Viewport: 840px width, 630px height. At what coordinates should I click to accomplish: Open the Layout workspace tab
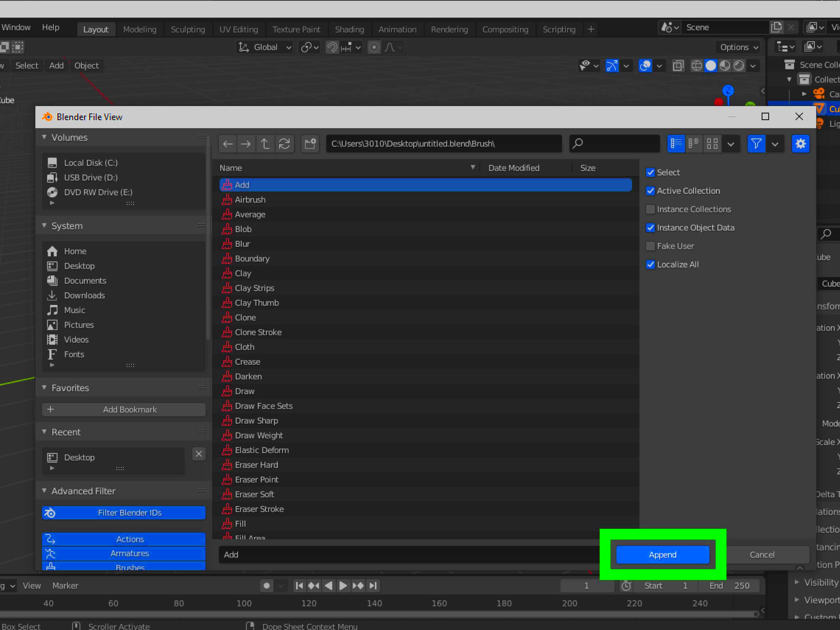pos(95,28)
